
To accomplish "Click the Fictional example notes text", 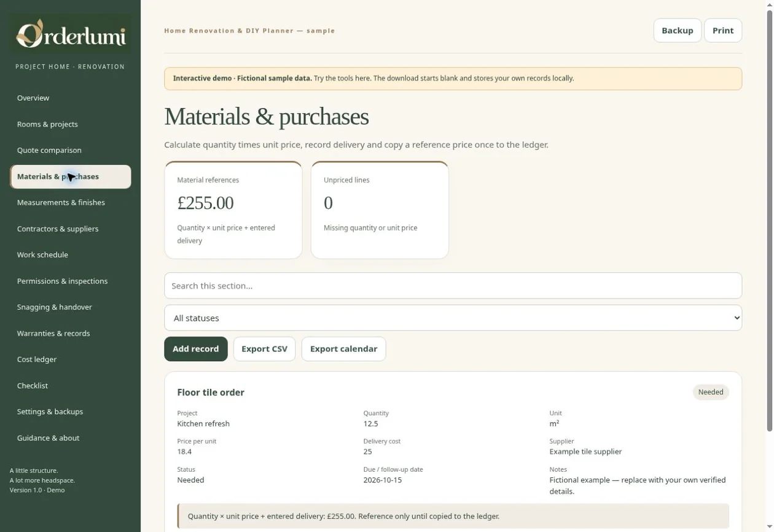I will coord(637,485).
